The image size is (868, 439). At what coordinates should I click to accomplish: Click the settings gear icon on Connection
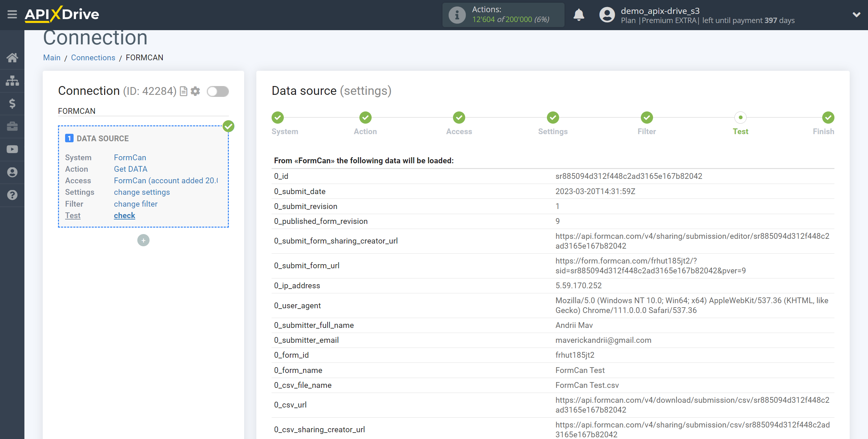195,91
